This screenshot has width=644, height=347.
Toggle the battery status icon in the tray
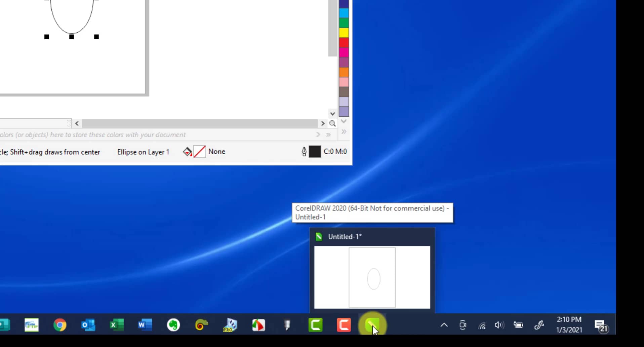pos(518,325)
